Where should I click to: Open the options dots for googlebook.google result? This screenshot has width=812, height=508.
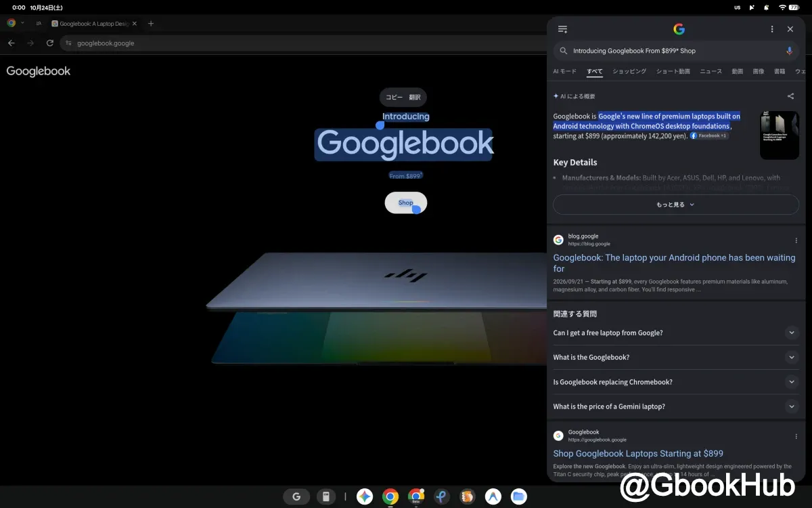(796, 436)
